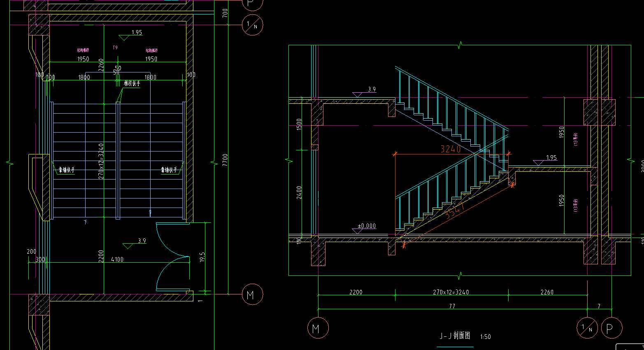Viewport: 644px width, 350px height.
Task: Select grid bubble M under the section view
Action: click(x=318, y=328)
